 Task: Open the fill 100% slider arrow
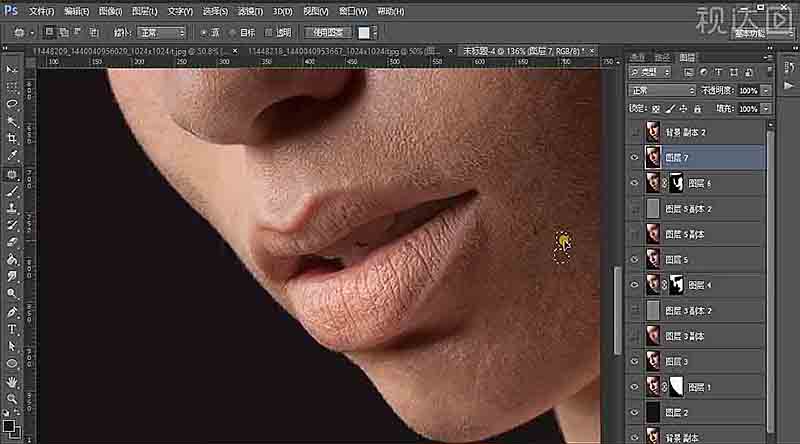(766, 109)
